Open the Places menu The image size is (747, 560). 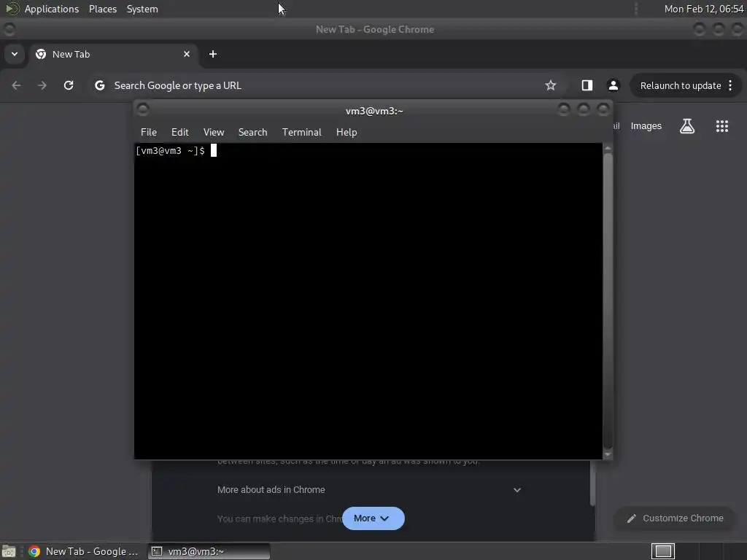click(103, 9)
